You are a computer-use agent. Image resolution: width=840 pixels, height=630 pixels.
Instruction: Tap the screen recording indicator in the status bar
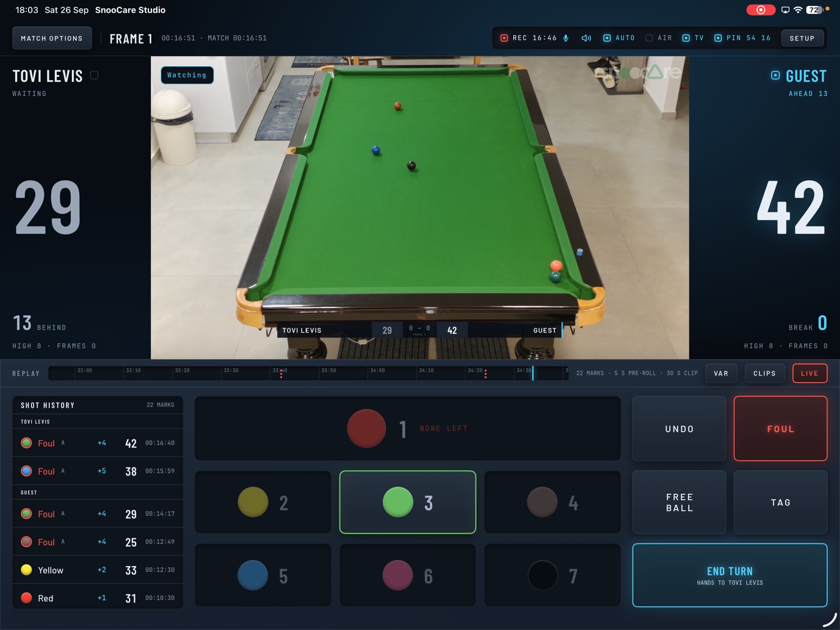[761, 10]
